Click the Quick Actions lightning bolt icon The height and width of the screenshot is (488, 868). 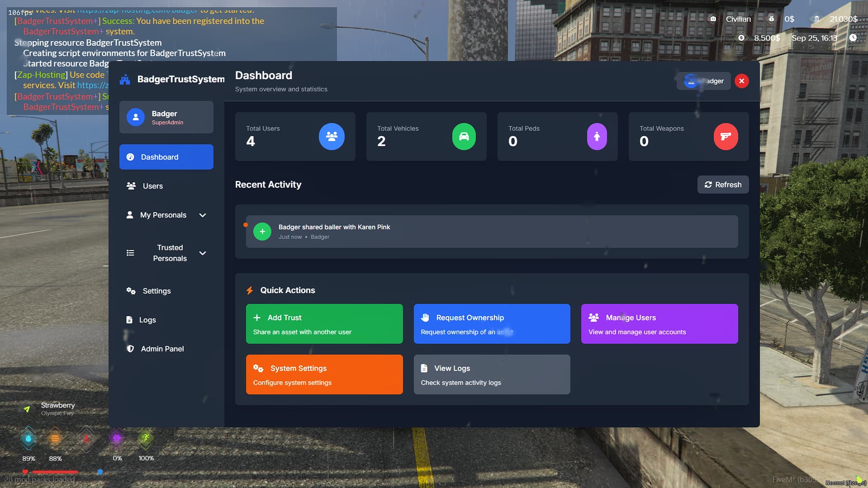(250, 290)
